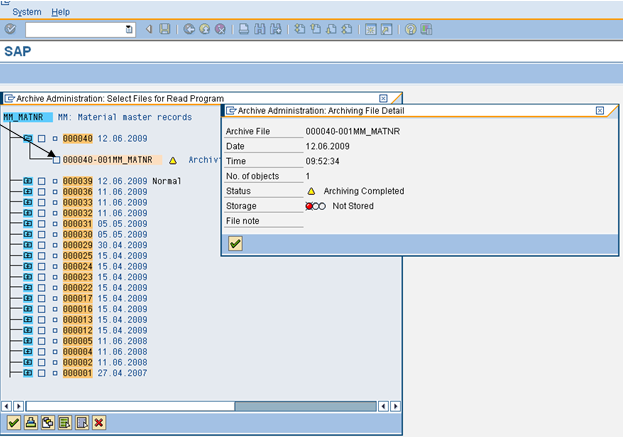Click the Create New Session icon
This screenshot has height=437, width=623.
tap(371, 29)
